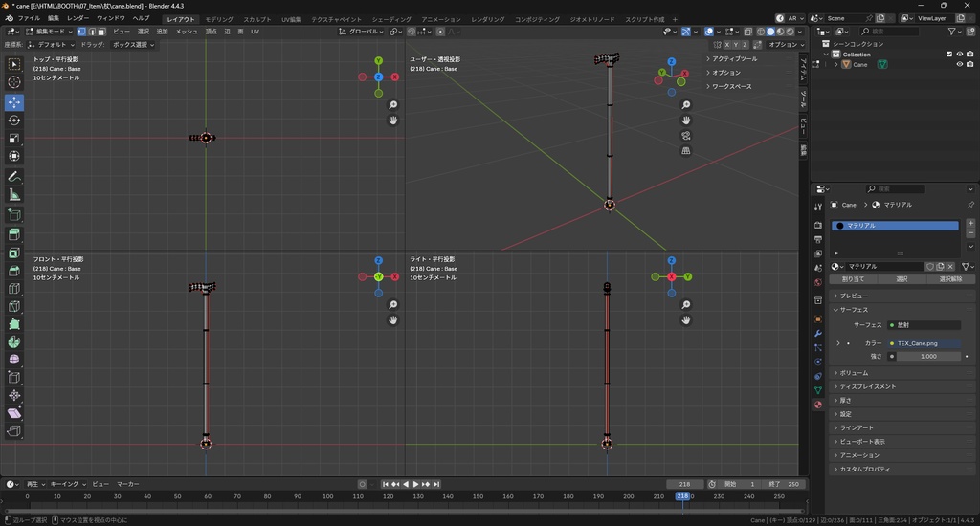Select the Smooth tool

click(13, 360)
